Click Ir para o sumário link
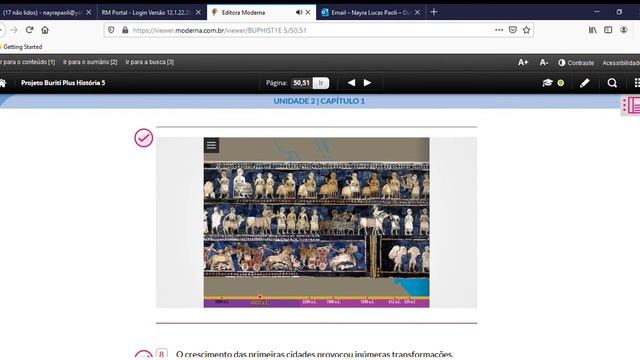640x360 pixels. point(90,62)
